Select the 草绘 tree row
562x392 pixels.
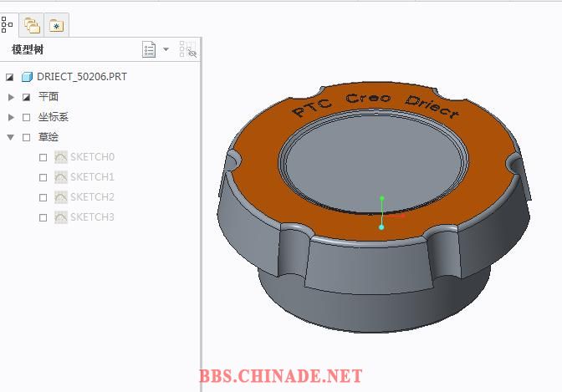(x=49, y=137)
